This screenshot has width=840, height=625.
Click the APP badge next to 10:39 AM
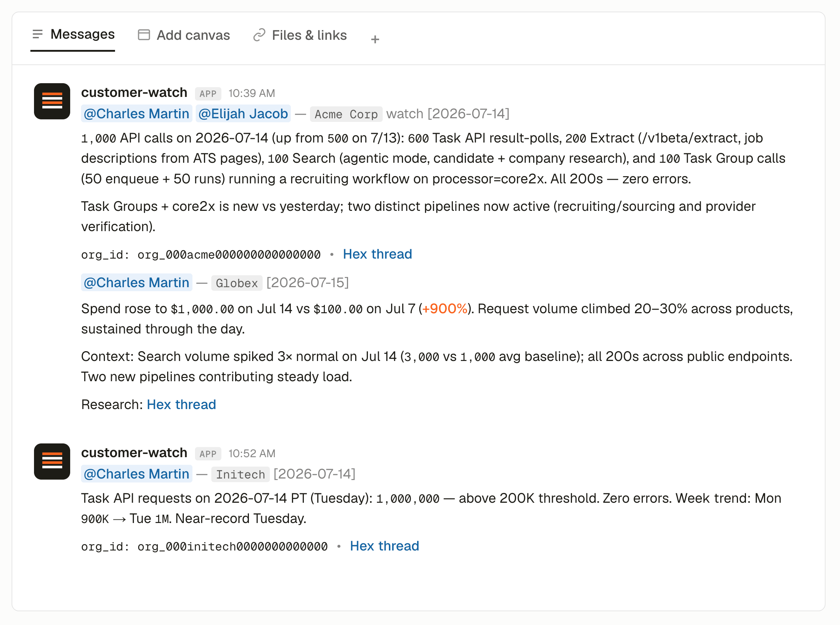pos(208,93)
